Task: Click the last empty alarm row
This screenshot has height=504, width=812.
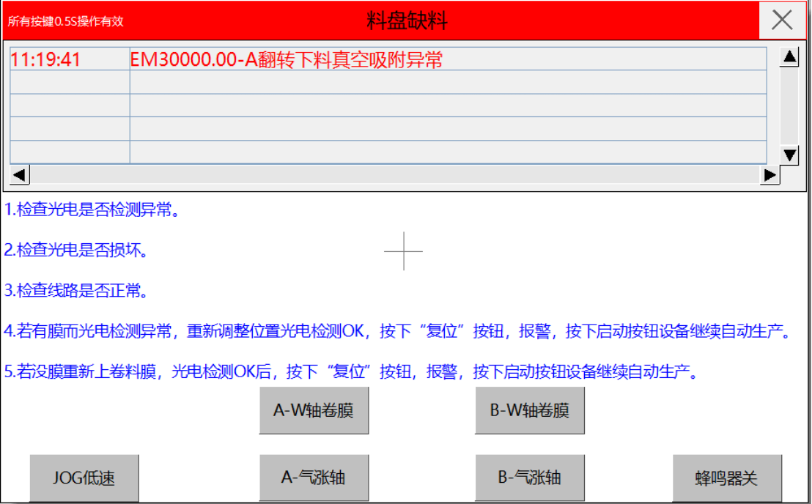Action: 447,152
